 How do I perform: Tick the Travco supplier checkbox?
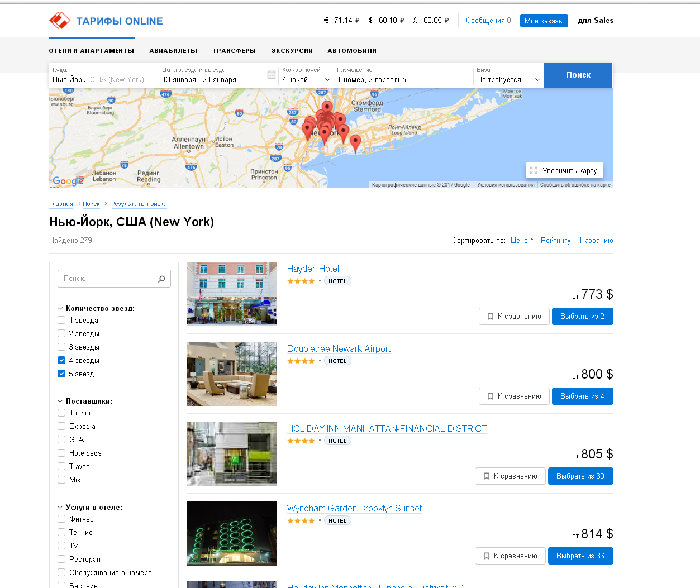coord(61,467)
